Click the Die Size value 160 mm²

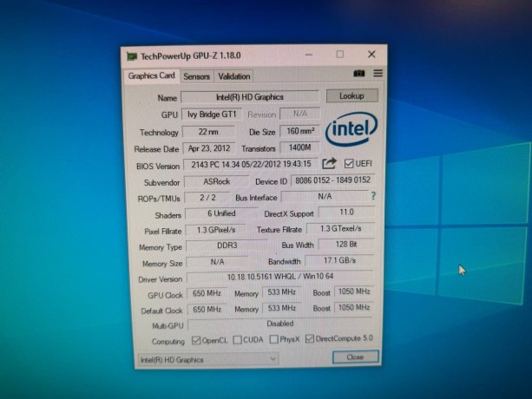(300, 131)
